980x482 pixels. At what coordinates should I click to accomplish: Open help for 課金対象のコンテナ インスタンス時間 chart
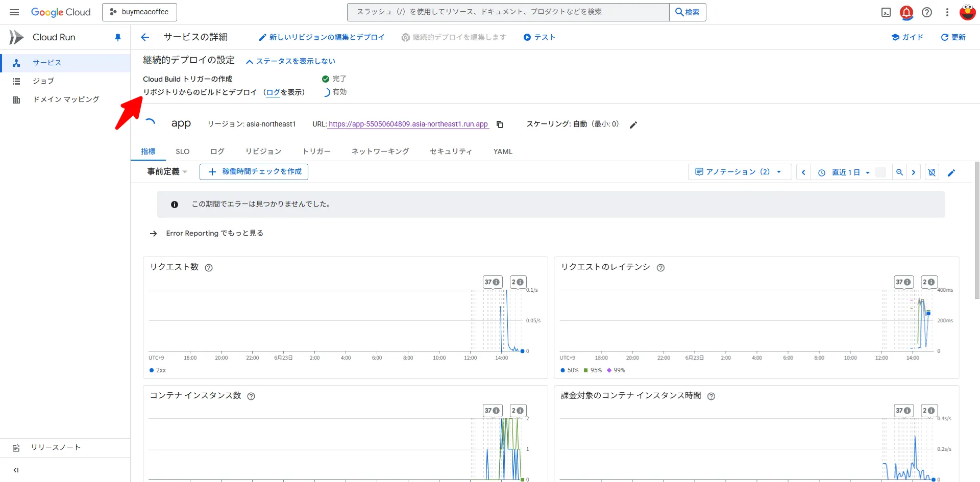(x=711, y=396)
